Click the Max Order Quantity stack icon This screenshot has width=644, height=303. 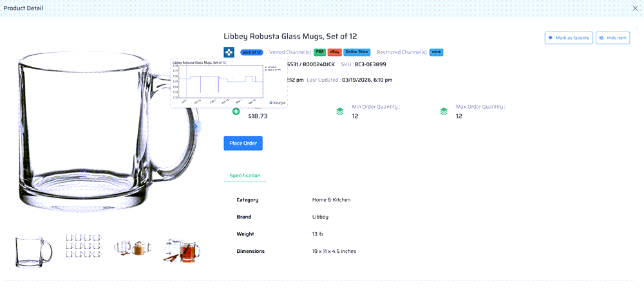point(444,111)
